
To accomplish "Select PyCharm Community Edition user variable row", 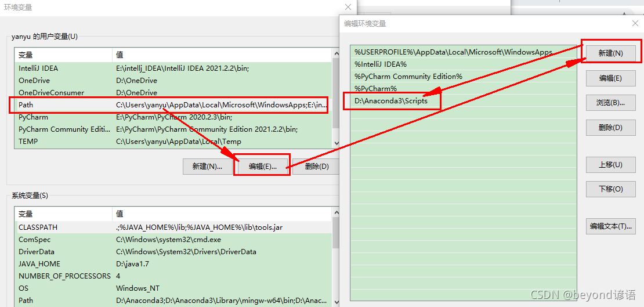I will (173, 129).
